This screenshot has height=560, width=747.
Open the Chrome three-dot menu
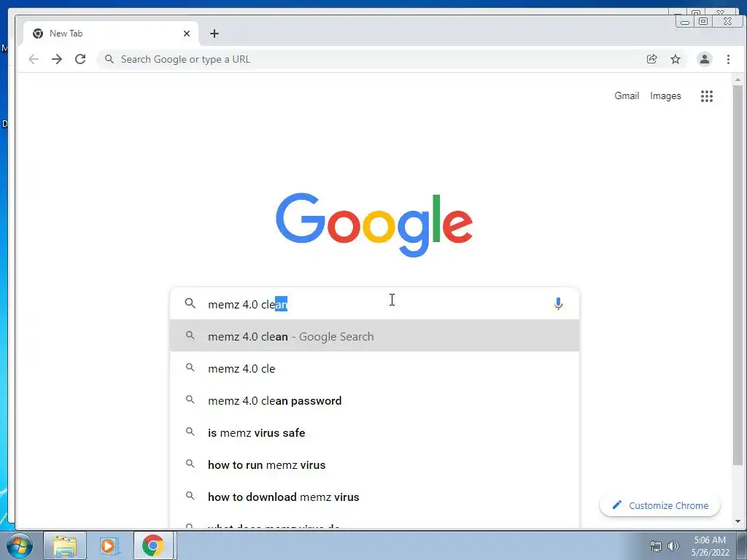point(728,59)
